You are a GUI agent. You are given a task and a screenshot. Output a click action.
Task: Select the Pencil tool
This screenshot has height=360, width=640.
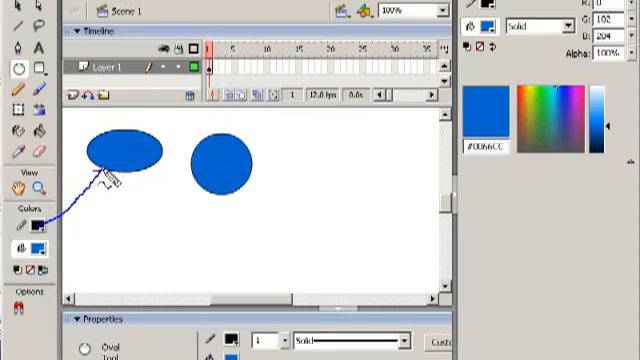pos(18,89)
